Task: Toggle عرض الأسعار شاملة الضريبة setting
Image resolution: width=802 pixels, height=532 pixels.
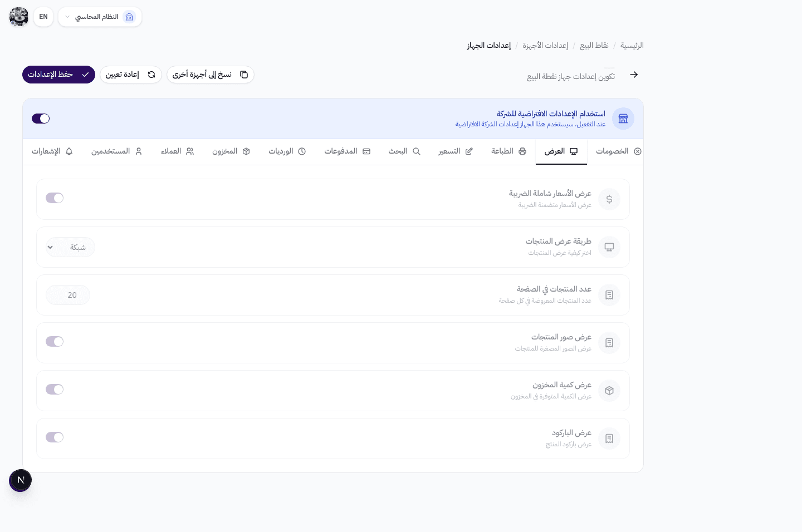Action: click(55, 198)
